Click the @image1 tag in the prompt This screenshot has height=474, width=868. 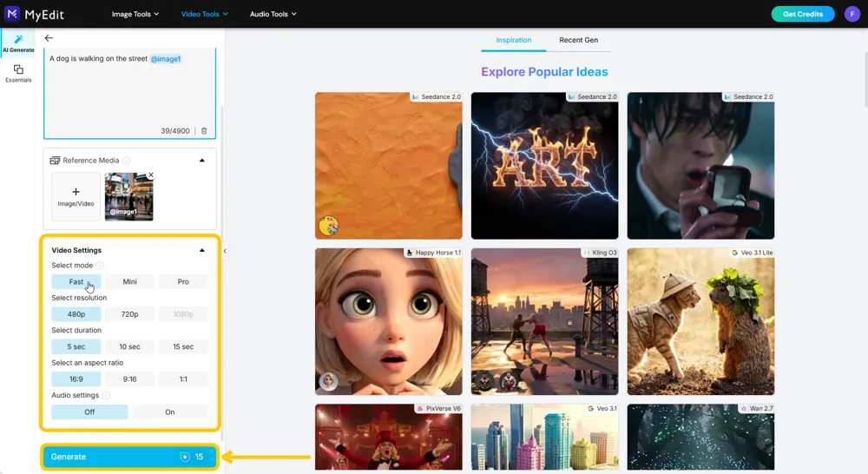166,59
